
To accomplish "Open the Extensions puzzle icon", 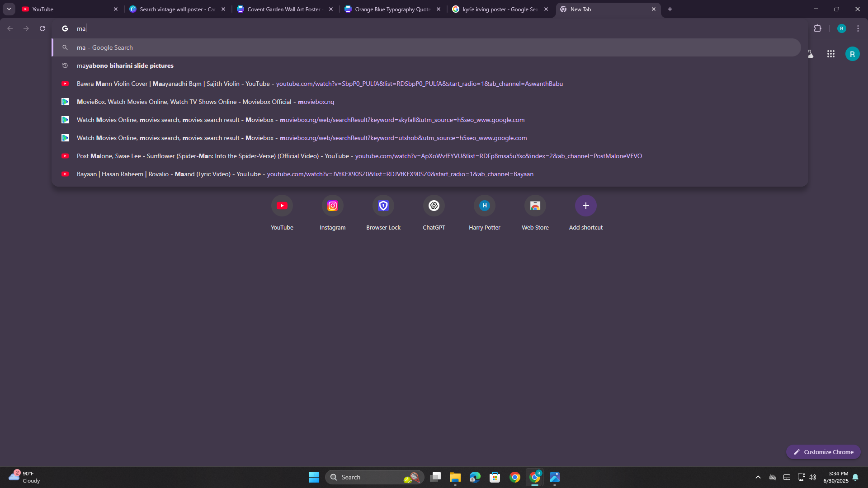I will 817,28.
